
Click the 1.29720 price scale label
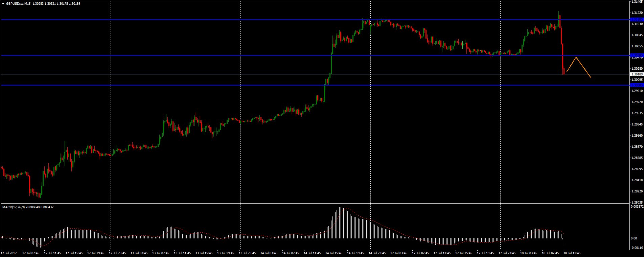click(637, 102)
